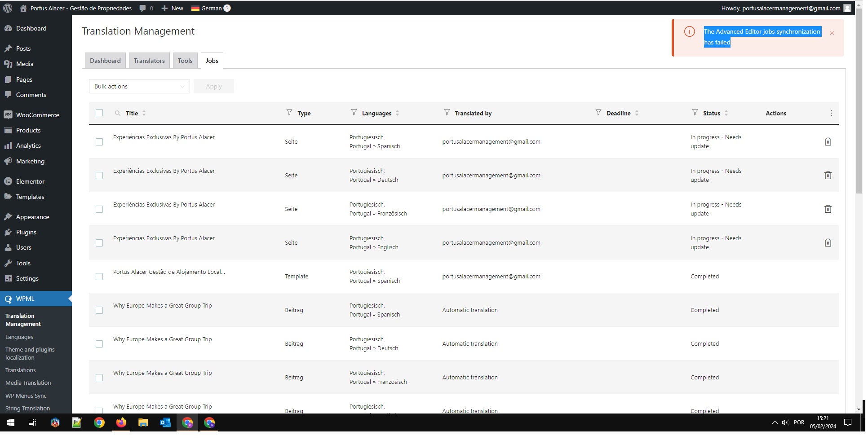Open Firefox from the taskbar
Screen dimensions: 868x440
pyautogui.click(x=121, y=422)
